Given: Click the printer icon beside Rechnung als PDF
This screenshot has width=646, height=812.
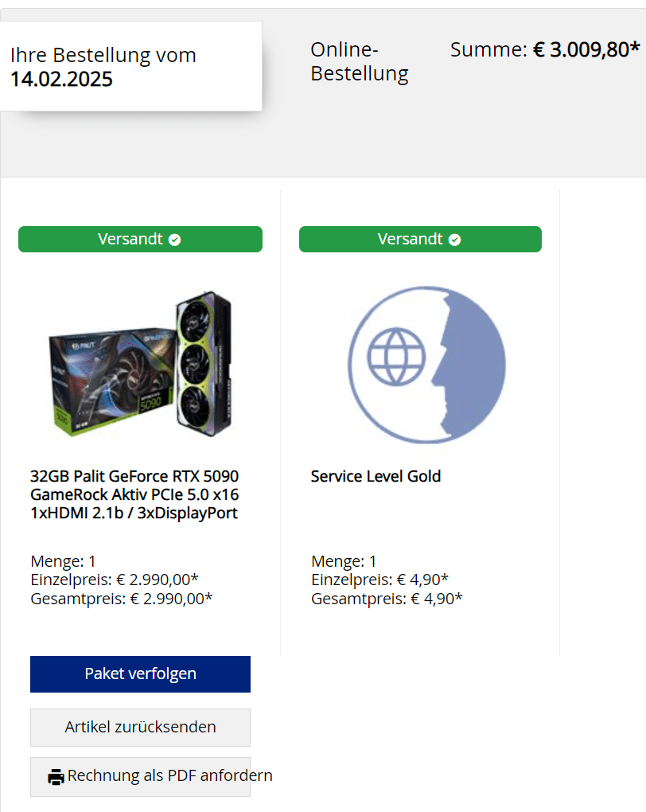Looking at the screenshot, I should tap(56, 777).
